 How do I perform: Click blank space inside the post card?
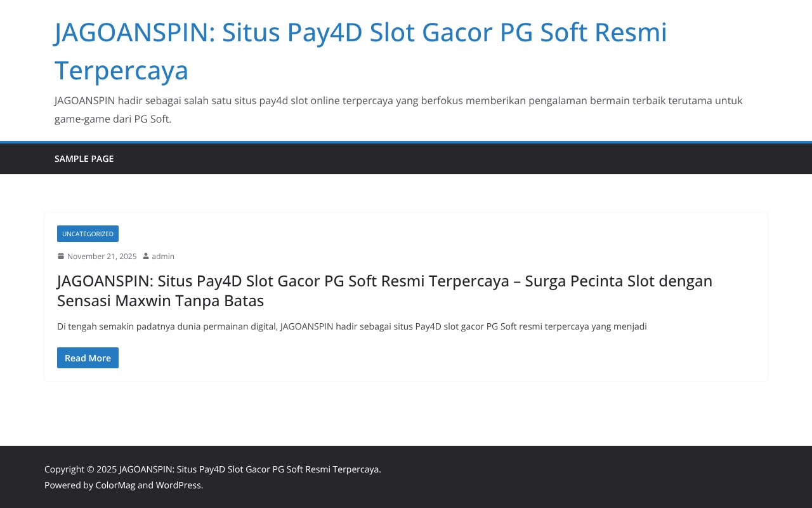point(444,359)
